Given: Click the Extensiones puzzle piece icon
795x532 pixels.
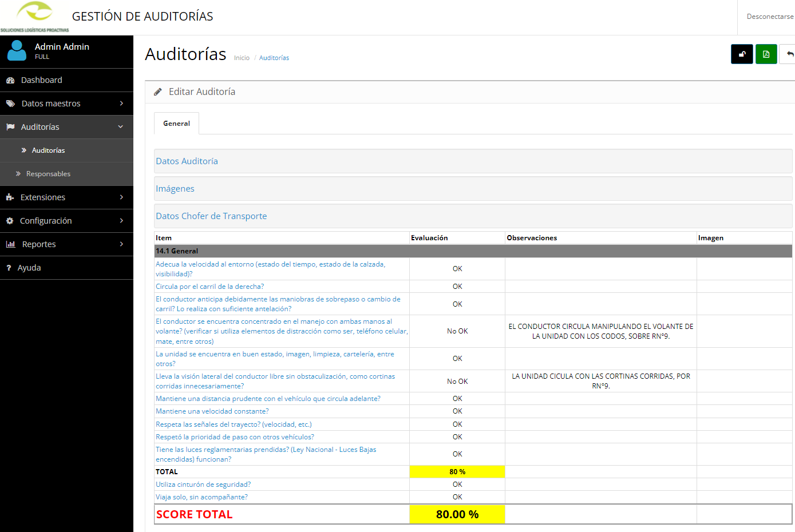Looking at the screenshot, I should (x=10, y=197).
